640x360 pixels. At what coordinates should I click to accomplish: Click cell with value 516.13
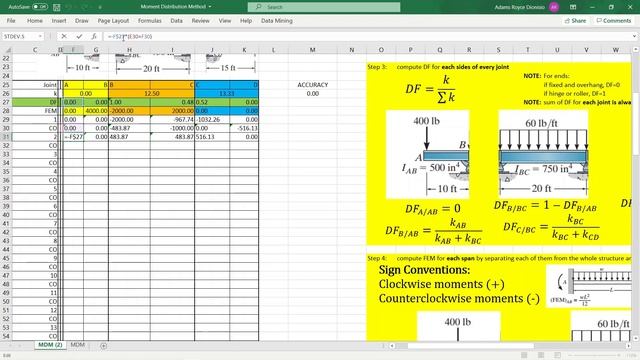[x=212, y=137]
